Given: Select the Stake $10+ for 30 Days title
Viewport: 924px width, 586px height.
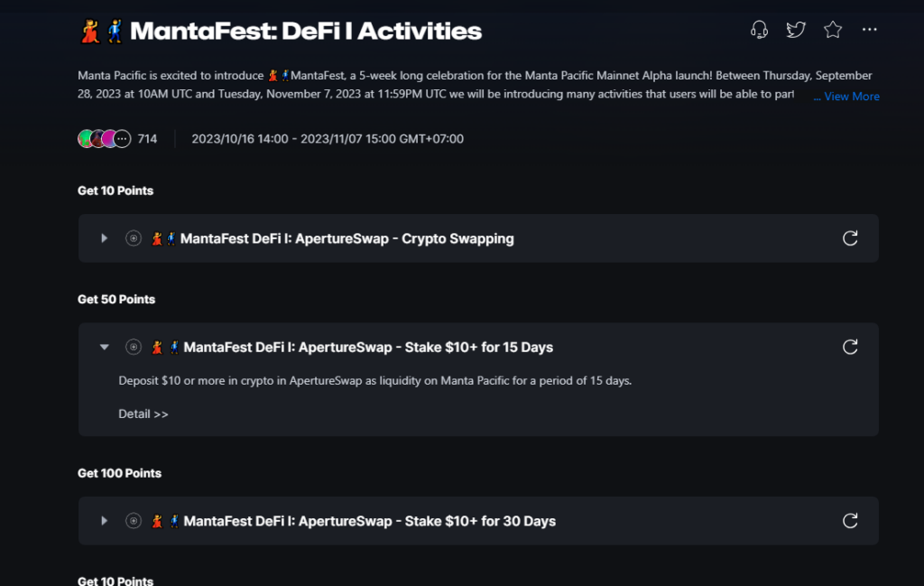Looking at the screenshot, I should (369, 521).
